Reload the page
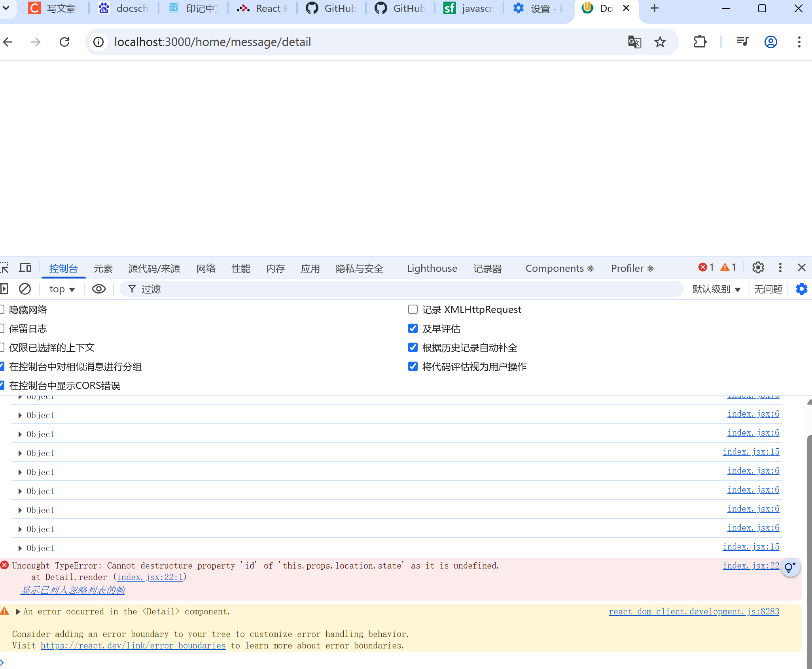Image resolution: width=812 pixels, height=669 pixels. click(x=64, y=42)
